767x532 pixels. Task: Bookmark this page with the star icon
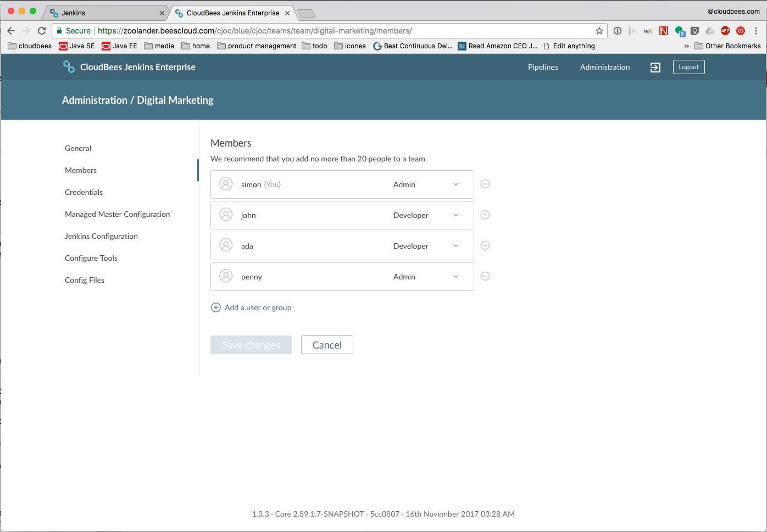(599, 31)
